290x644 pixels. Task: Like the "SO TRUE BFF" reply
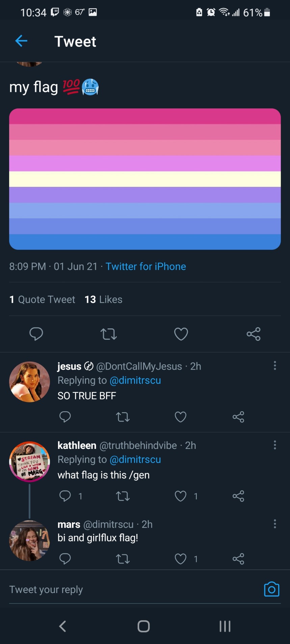181,417
